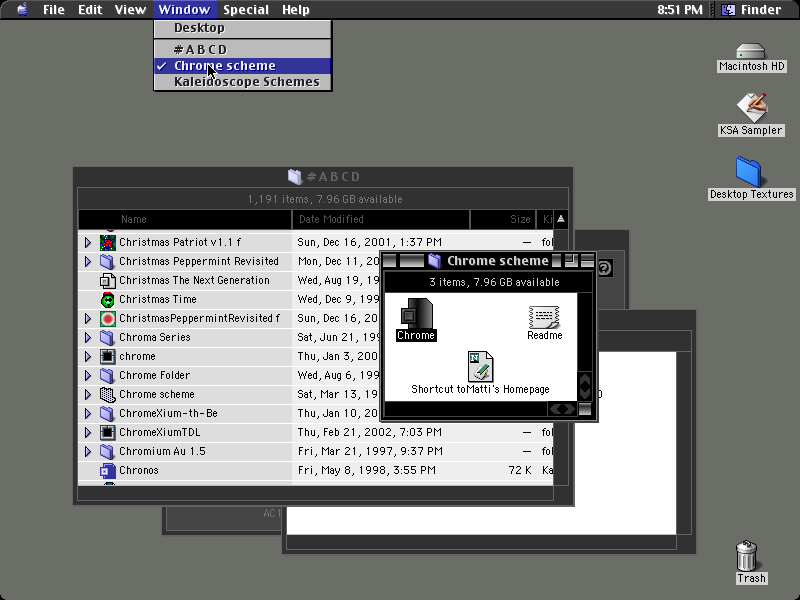Open the Edit menu
The width and height of the screenshot is (800, 600).
[x=90, y=10]
